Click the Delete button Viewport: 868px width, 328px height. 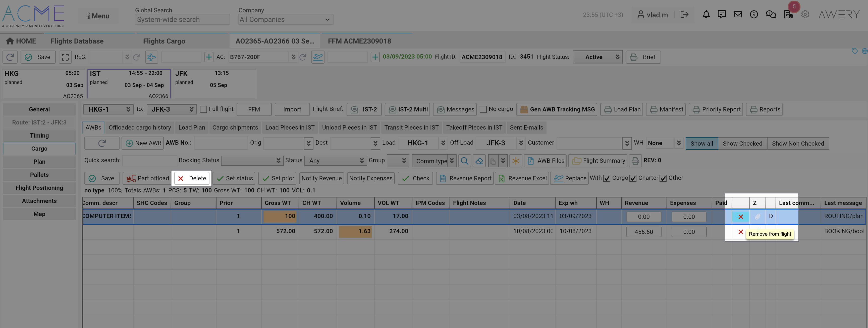click(192, 178)
